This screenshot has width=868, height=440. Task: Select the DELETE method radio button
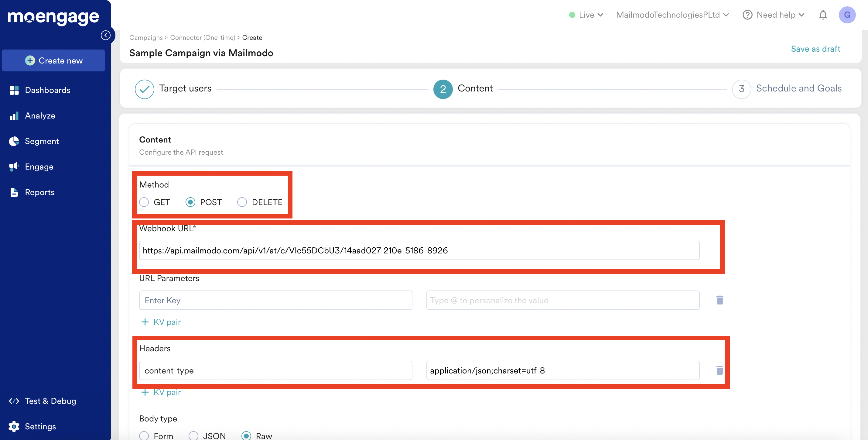pyautogui.click(x=242, y=202)
